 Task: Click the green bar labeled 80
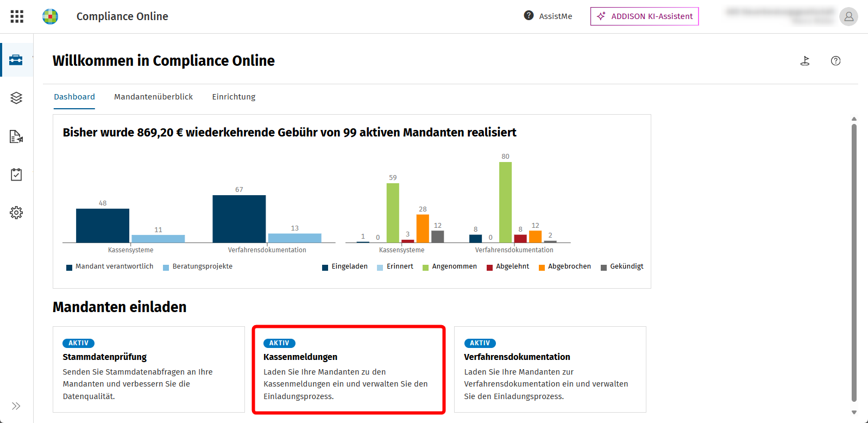pos(505,202)
